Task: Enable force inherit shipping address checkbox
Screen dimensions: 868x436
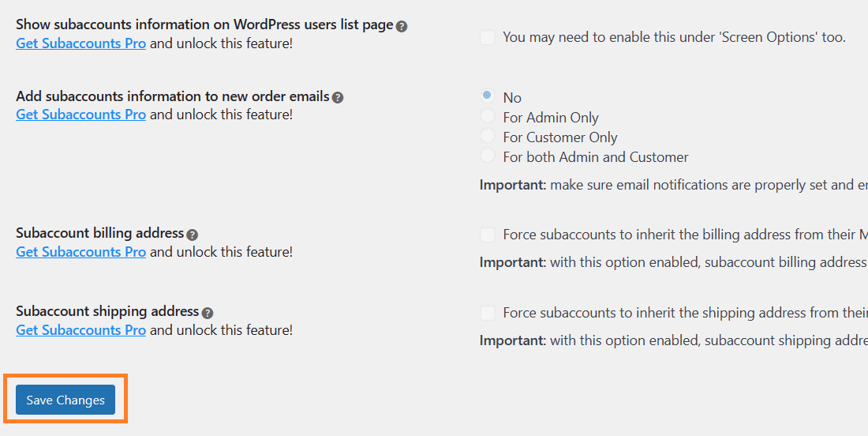Action: click(487, 313)
